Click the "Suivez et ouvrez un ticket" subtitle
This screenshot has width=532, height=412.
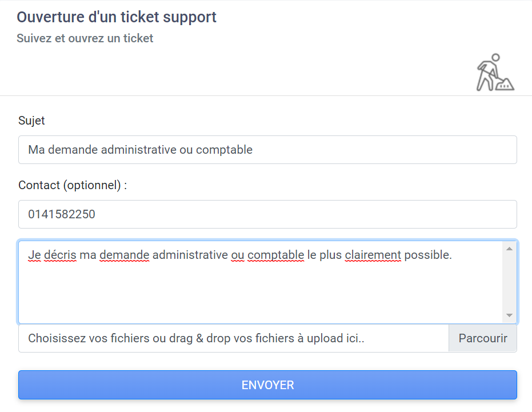tap(85, 38)
